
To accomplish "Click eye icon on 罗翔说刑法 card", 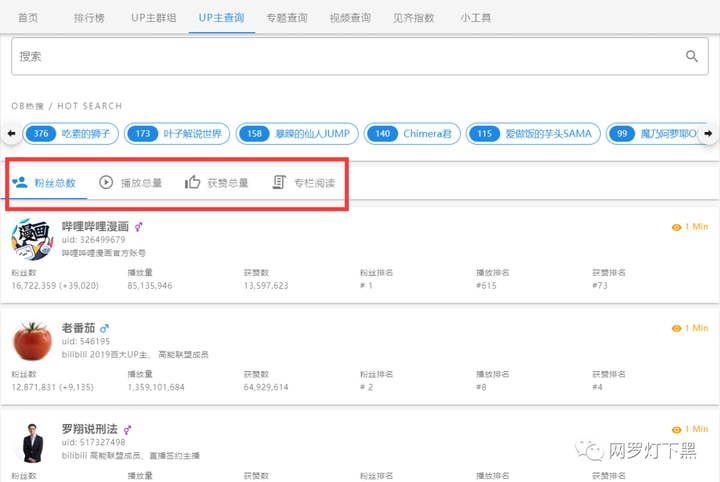I will pyautogui.click(x=676, y=430).
